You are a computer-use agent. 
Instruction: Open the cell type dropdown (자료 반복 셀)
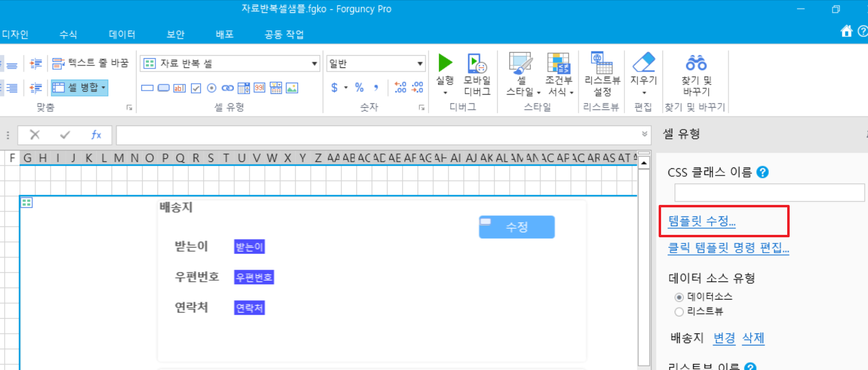pos(315,64)
